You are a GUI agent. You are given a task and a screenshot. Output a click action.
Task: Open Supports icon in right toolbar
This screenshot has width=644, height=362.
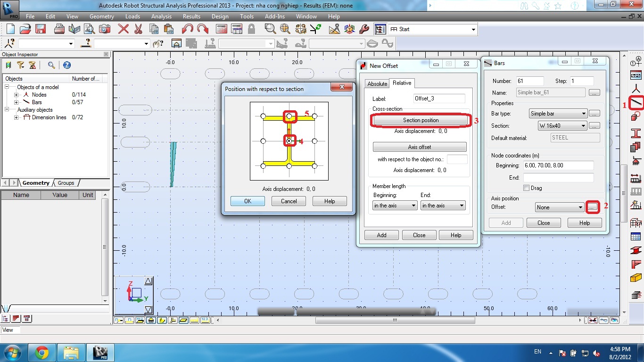(x=636, y=162)
